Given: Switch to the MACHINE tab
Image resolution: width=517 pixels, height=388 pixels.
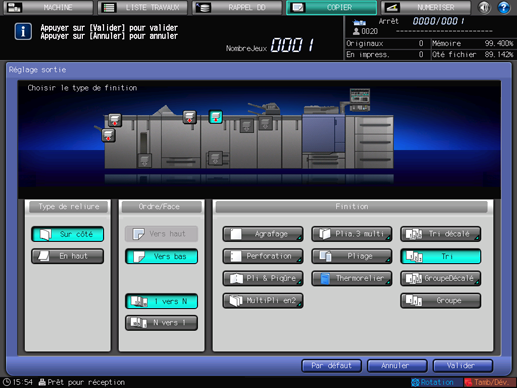Looking at the screenshot, I should [48, 7].
